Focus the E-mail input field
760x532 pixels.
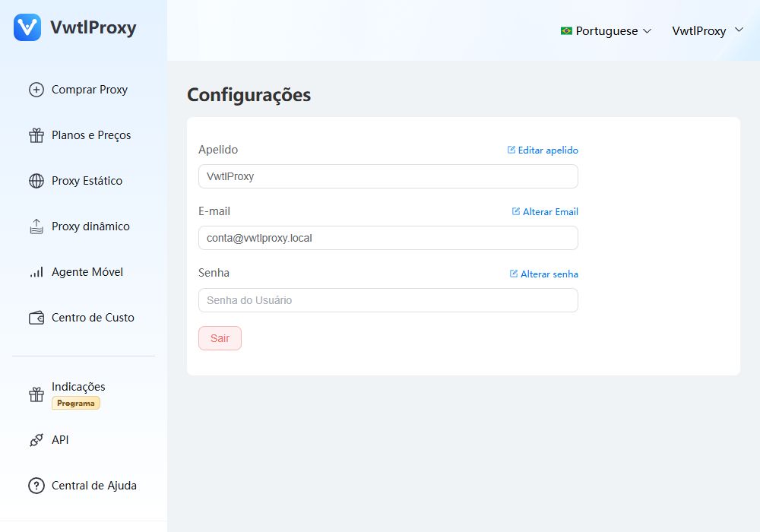[x=388, y=238]
